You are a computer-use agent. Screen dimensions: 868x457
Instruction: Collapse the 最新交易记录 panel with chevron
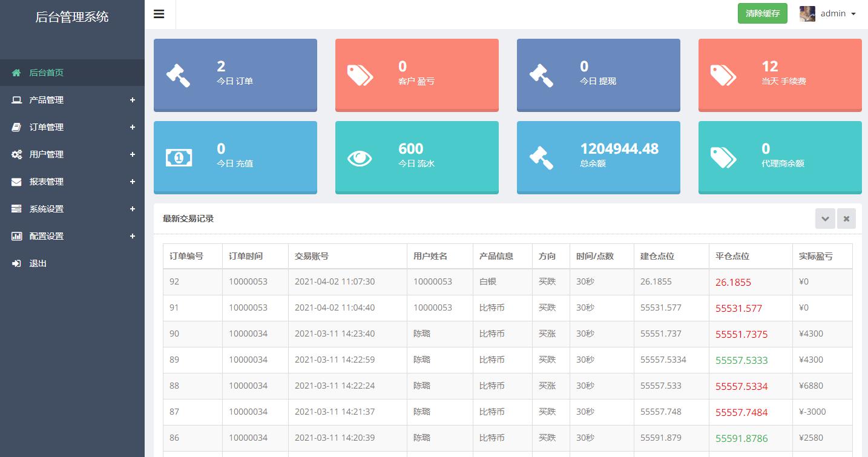click(824, 219)
